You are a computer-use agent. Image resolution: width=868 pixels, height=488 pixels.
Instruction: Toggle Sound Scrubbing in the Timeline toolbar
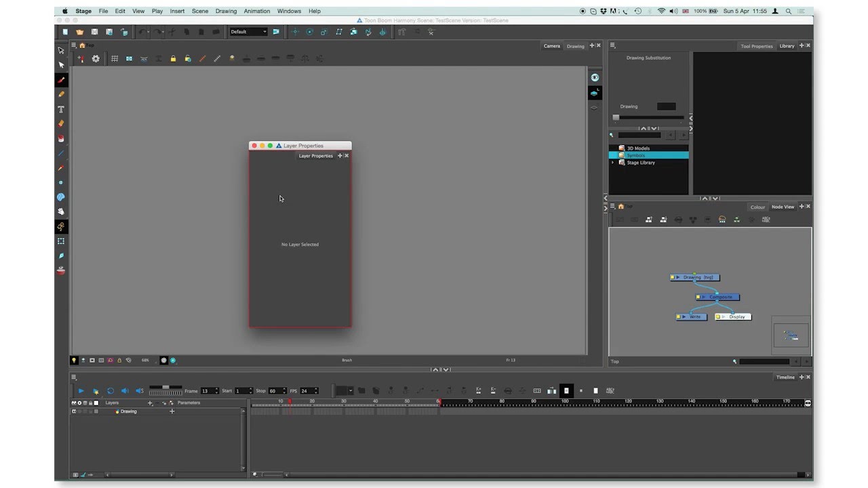(140, 391)
